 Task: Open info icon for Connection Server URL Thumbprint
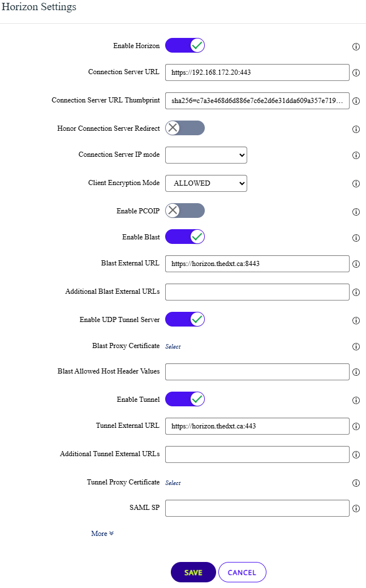(356, 101)
